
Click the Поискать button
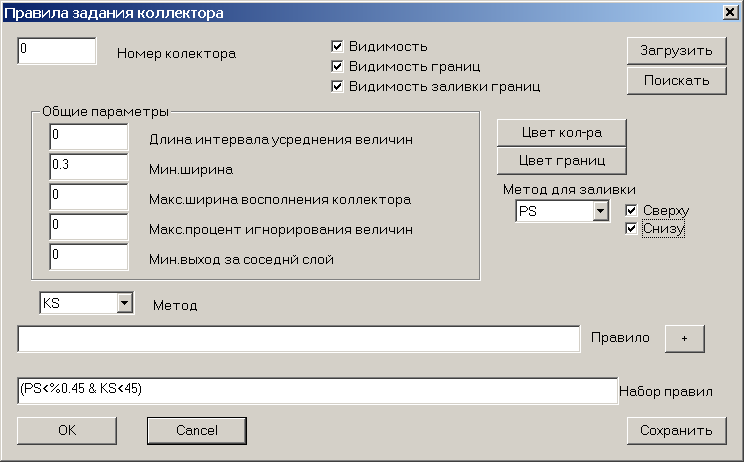[677, 81]
